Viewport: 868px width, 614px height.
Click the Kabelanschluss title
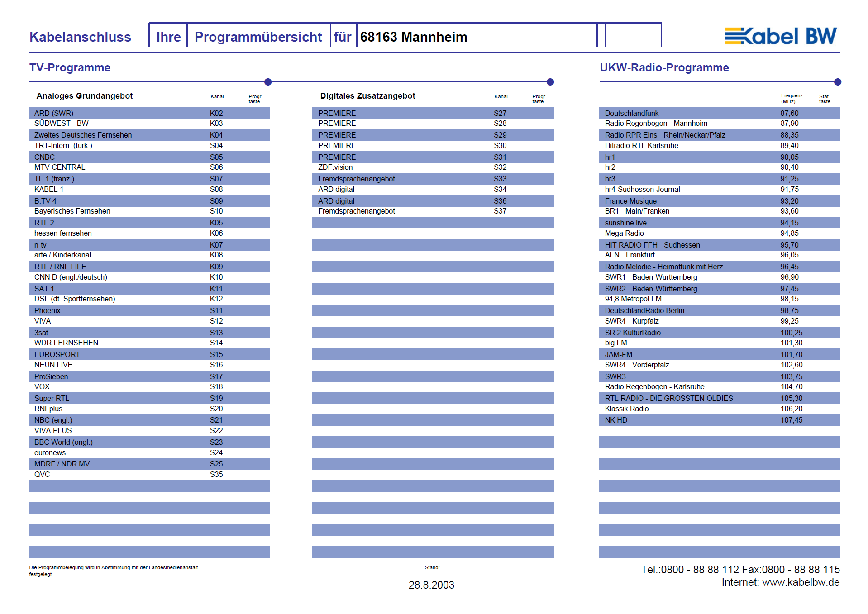pos(80,37)
